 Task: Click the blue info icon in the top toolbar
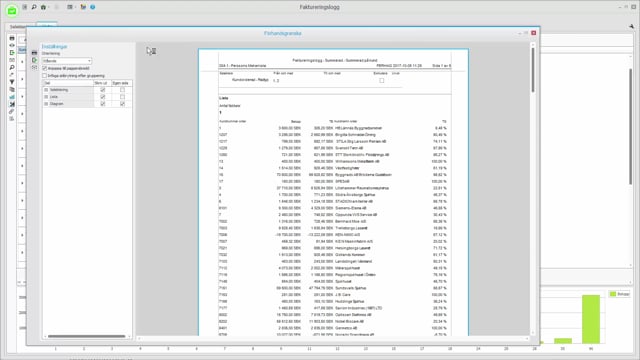tap(93, 7)
